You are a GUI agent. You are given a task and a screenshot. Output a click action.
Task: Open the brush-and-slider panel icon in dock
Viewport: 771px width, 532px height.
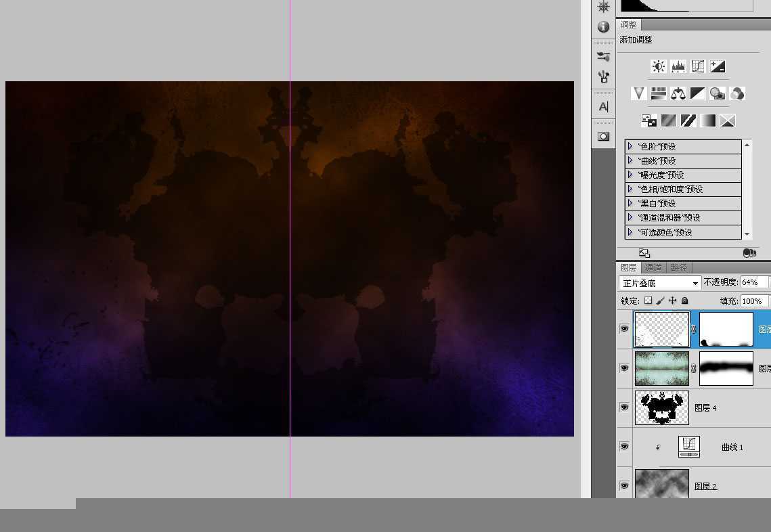(x=603, y=56)
